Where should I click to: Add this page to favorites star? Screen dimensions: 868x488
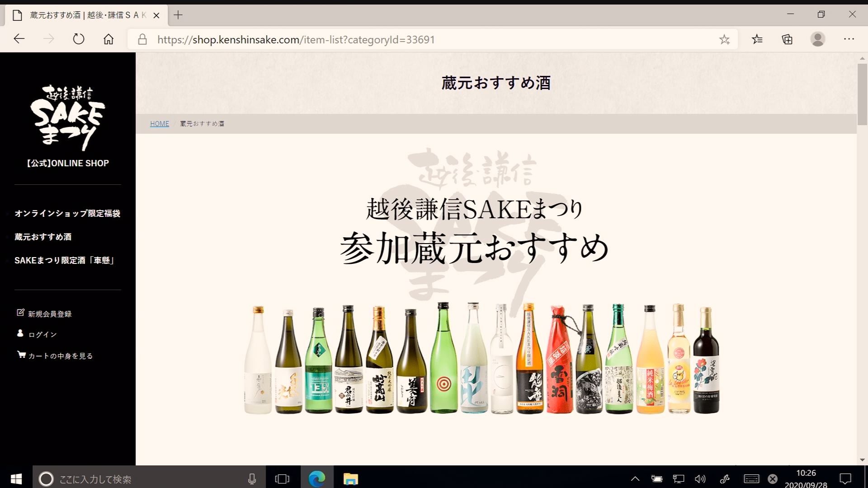click(724, 39)
